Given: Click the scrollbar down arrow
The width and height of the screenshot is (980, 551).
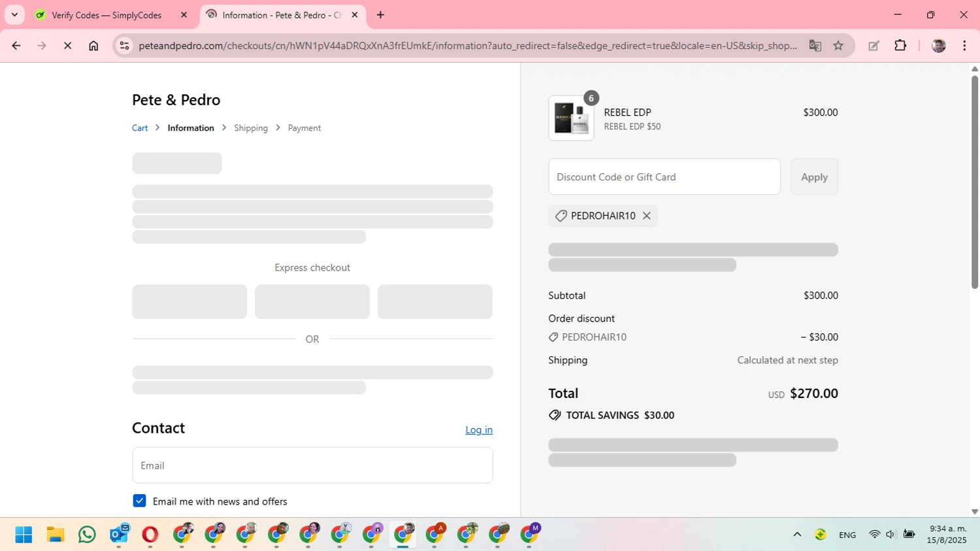Looking at the screenshot, I should pos(975,512).
